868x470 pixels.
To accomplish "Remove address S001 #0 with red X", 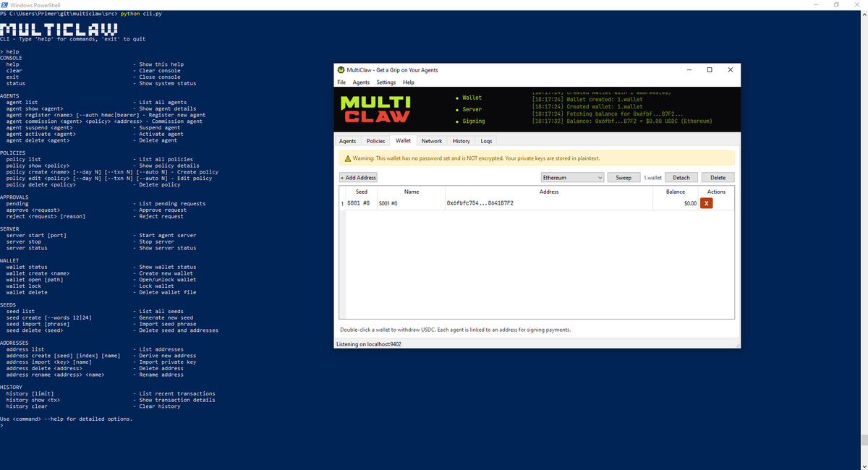I will click(706, 203).
